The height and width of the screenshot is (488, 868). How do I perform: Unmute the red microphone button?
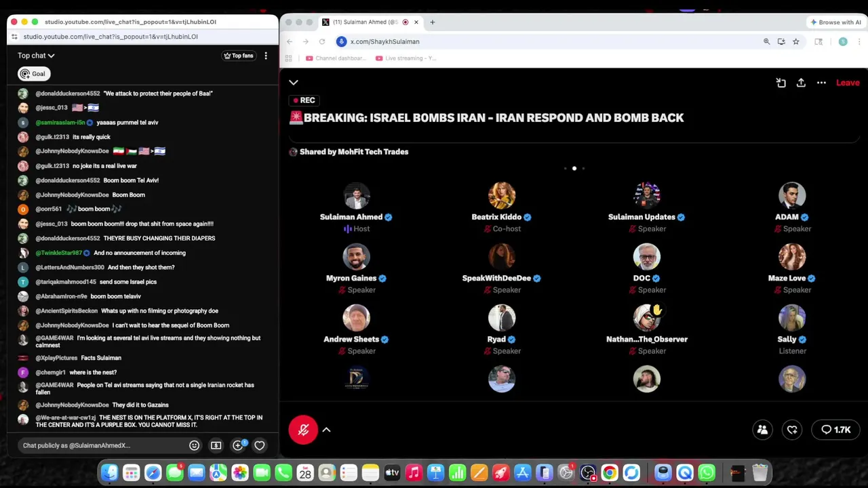click(x=303, y=430)
